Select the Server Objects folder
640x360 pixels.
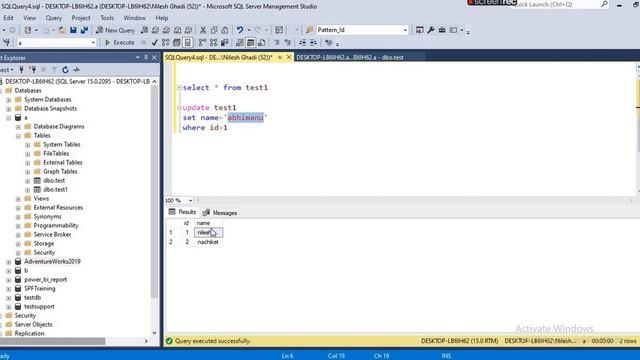[x=33, y=324]
